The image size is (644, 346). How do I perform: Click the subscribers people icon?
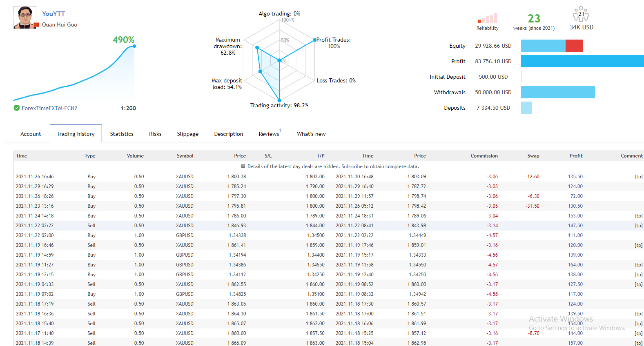(581, 14)
